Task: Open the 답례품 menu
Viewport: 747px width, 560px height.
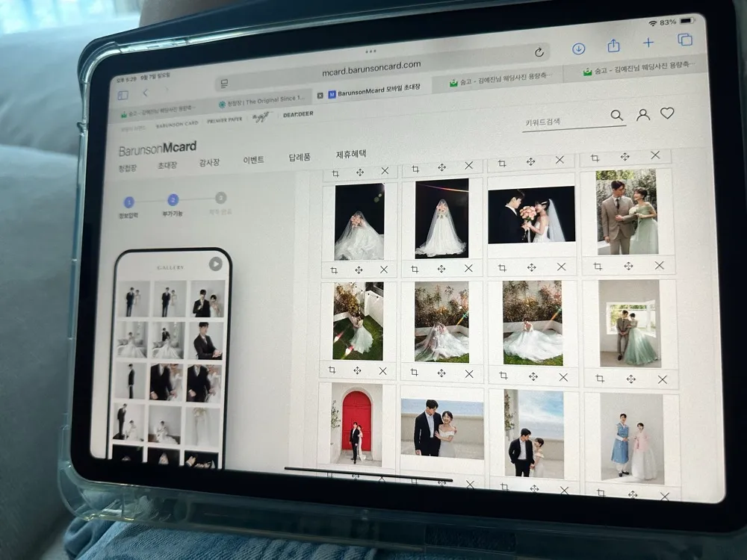Action: coord(300,157)
